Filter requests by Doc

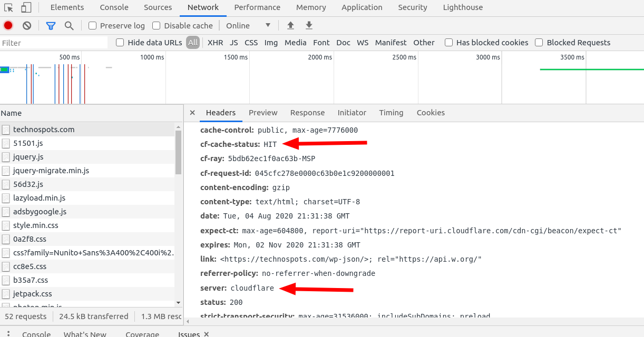click(344, 43)
